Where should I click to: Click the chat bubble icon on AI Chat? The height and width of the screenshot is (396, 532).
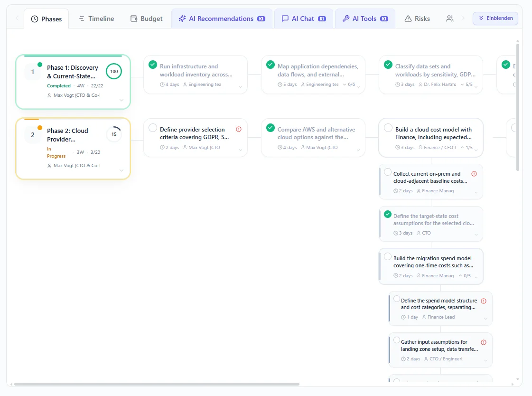[x=285, y=19]
